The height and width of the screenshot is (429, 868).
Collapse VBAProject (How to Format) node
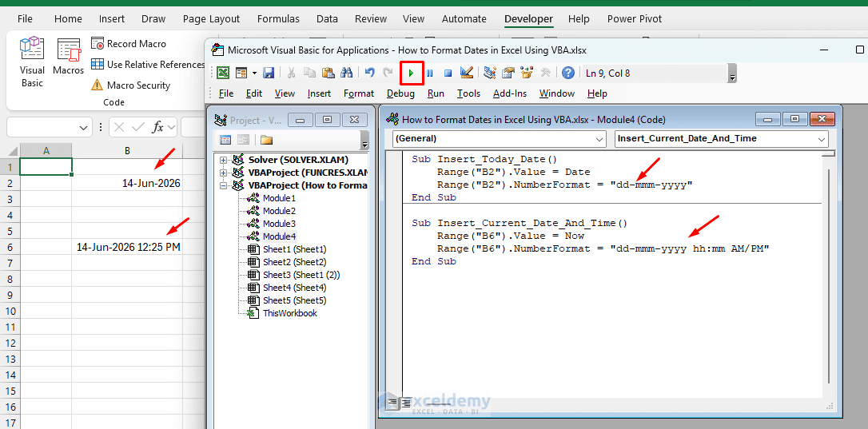(224, 185)
